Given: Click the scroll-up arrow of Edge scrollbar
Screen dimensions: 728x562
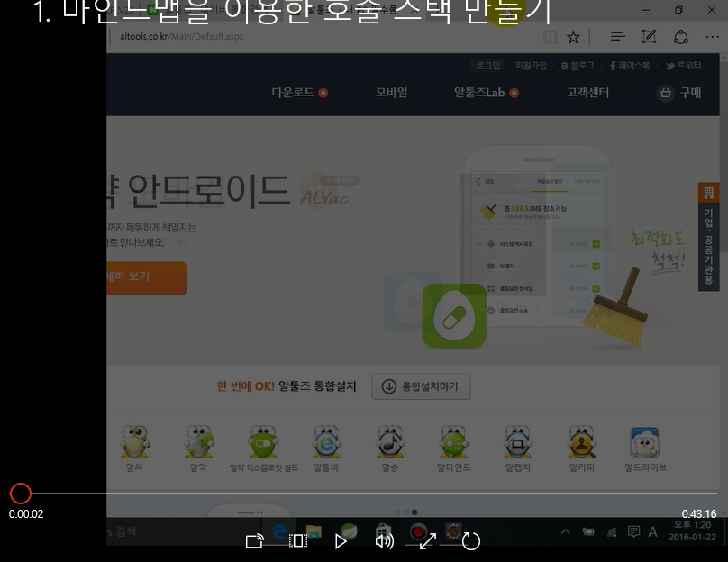Looking at the screenshot, I should 723,58.
